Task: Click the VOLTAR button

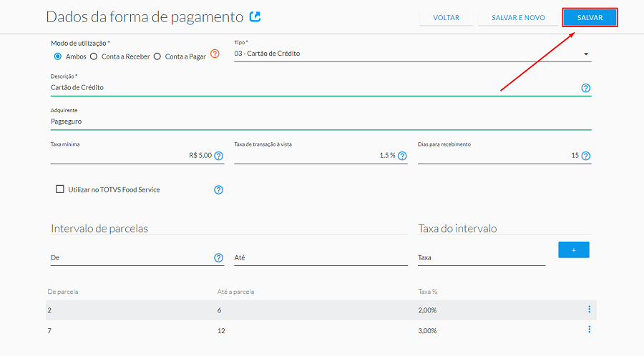Action: [446, 18]
